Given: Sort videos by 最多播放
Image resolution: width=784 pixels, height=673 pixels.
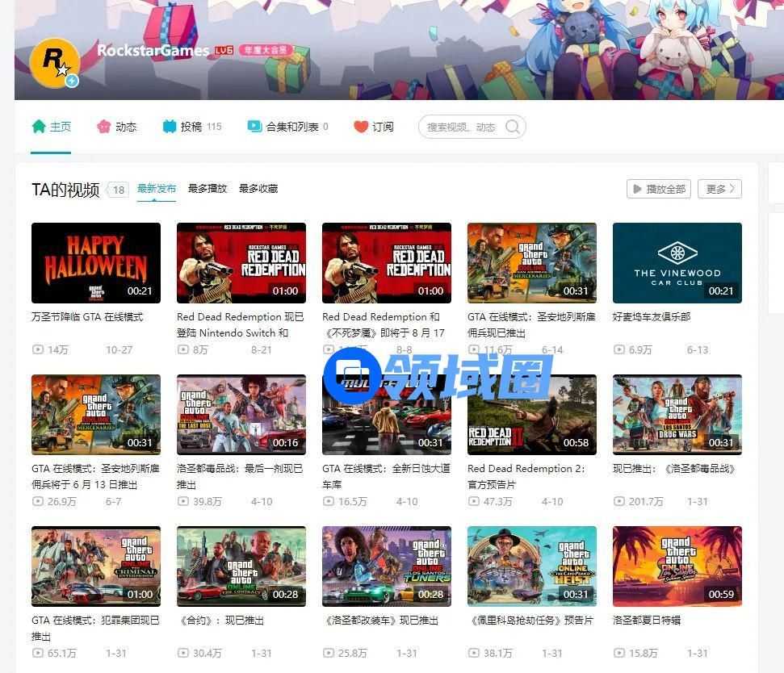Looking at the screenshot, I should tap(208, 189).
